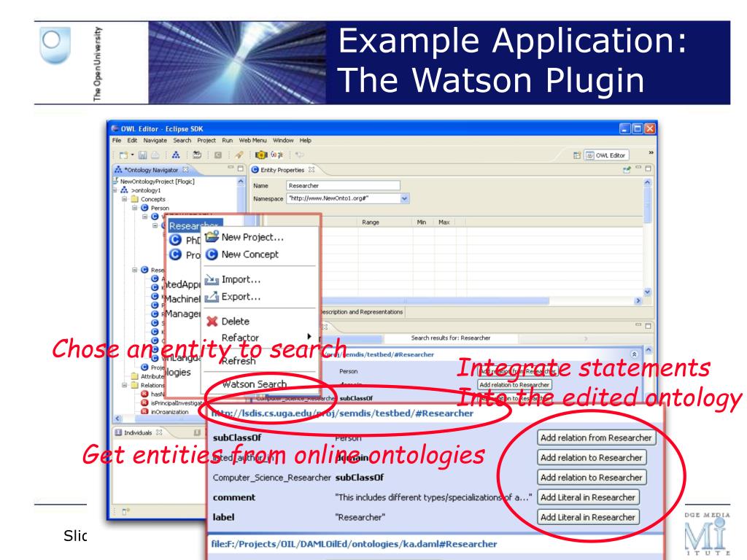Select the Individuals tab
The image size is (747, 560).
[x=138, y=432]
